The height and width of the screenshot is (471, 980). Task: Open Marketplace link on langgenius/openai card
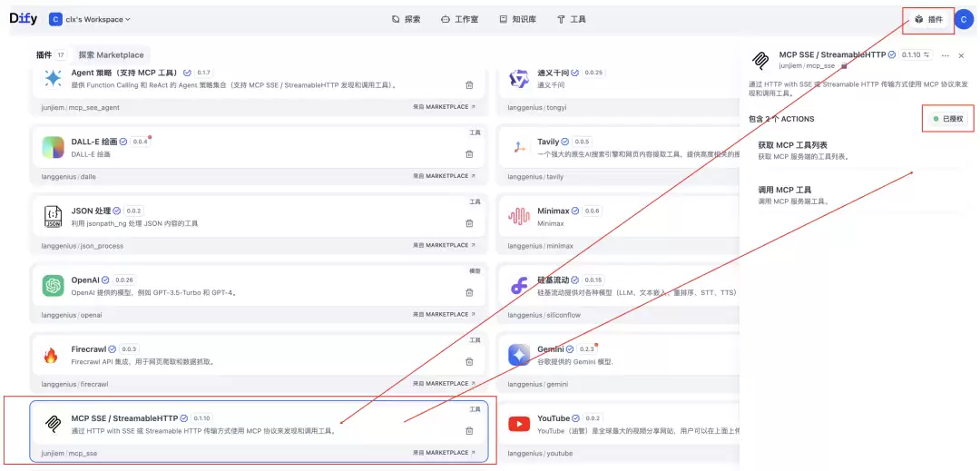point(444,314)
